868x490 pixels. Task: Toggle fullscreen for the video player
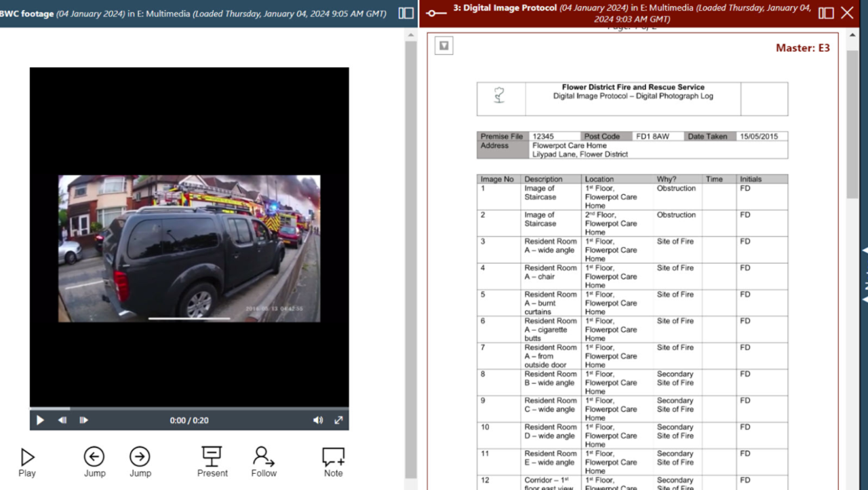coord(338,420)
